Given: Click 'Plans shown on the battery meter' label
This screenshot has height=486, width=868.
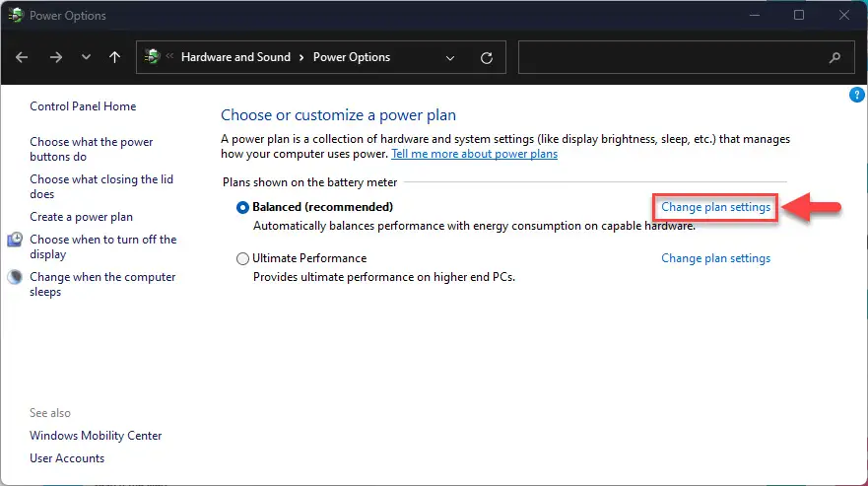Looking at the screenshot, I should [x=310, y=182].
